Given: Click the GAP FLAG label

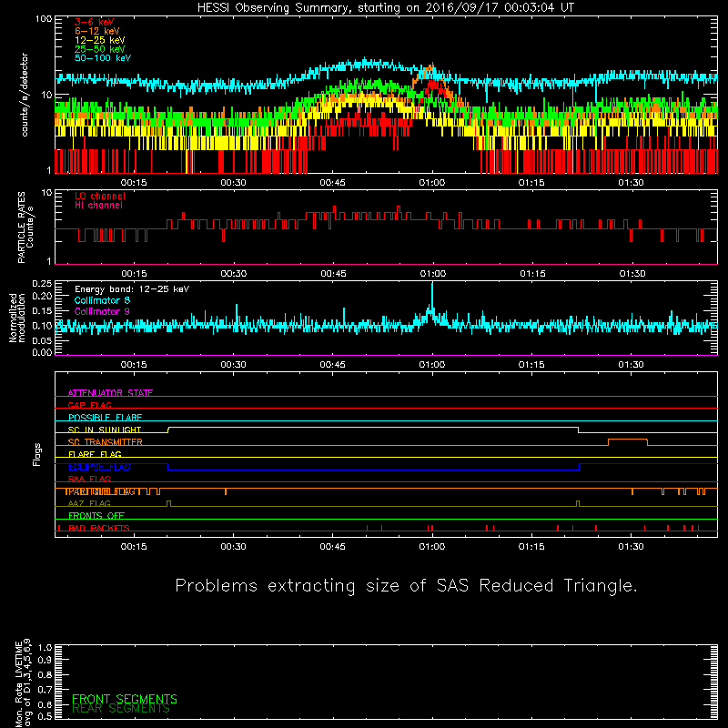Looking at the screenshot, I should [x=89, y=405].
